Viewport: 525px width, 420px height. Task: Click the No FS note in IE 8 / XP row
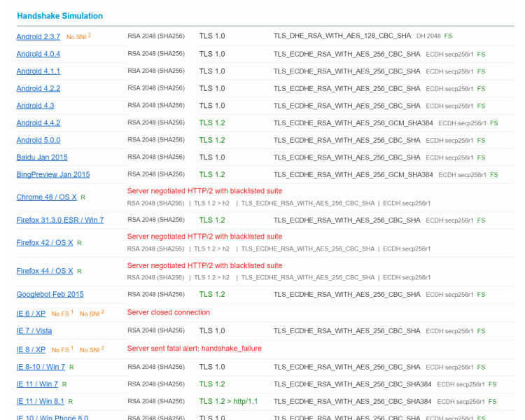62,349
